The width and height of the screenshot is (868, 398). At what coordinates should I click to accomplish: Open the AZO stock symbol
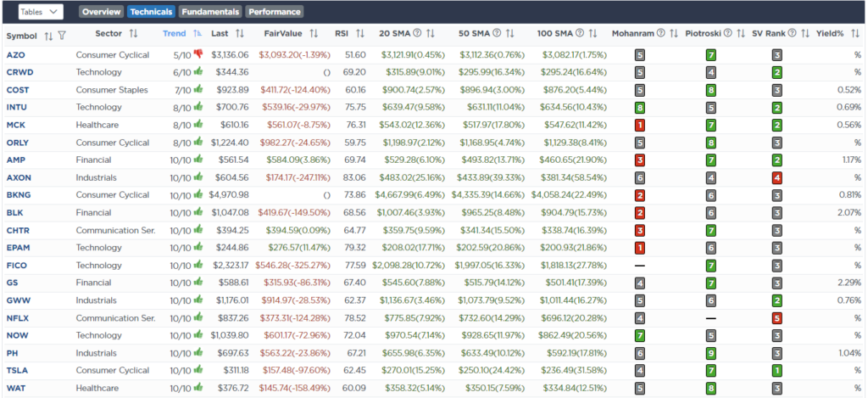point(15,54)
